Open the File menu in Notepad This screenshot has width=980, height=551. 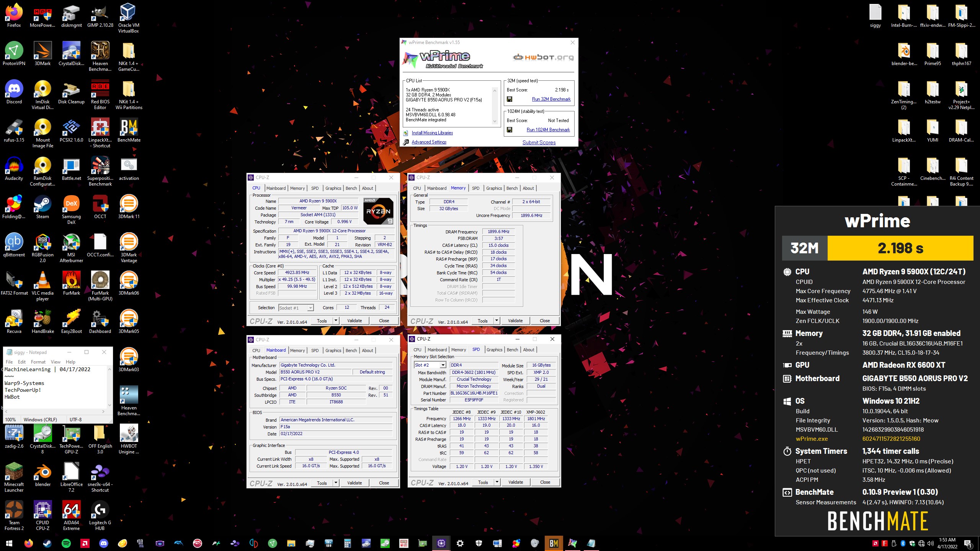(9, 362)
